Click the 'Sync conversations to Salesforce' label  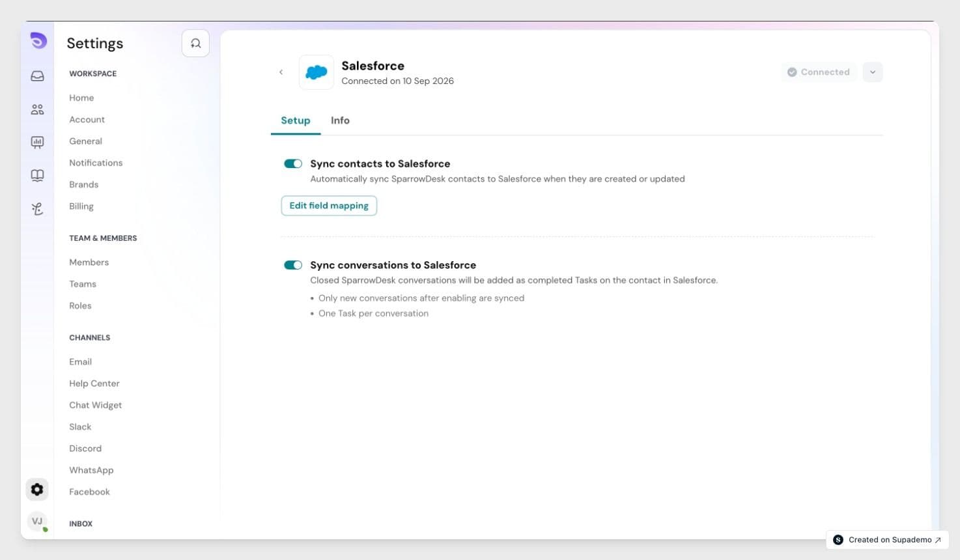(x=393, y=265)
